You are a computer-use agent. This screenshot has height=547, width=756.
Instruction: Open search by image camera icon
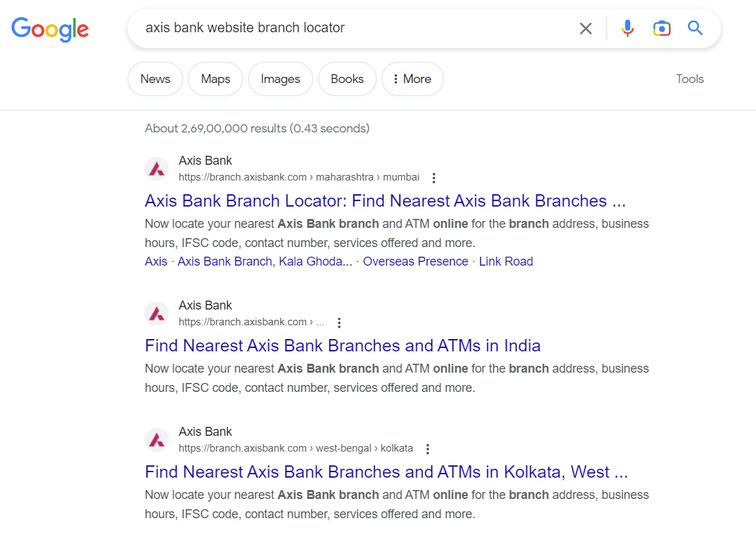tap(661, 28)
